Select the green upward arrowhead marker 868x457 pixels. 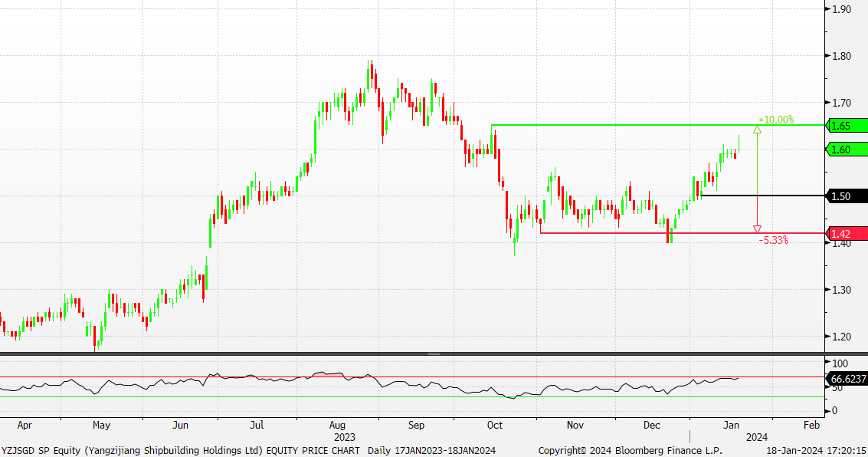coord(757,130)
